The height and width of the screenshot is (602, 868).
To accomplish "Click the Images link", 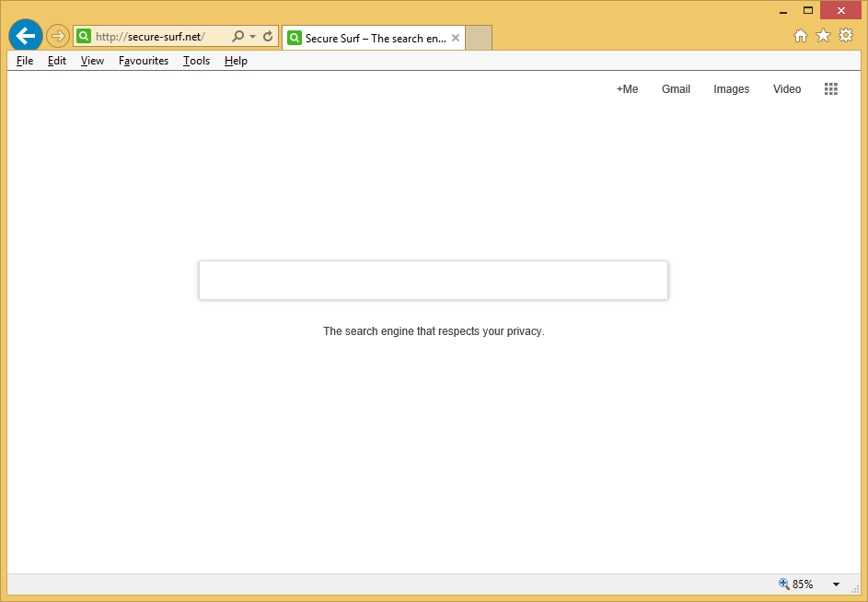I will tap(731, 89).
